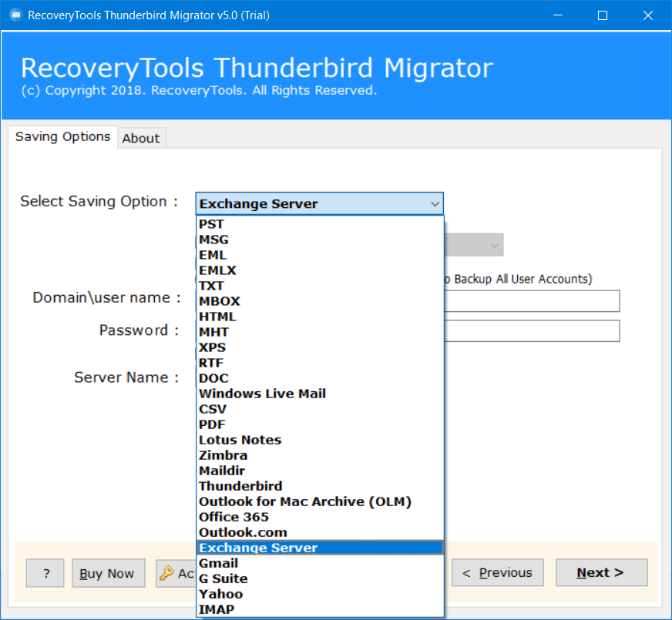Open help with the ? button
Image resolution: width=672 pixels, height=620 pixels.
click(x=45, y=573)
